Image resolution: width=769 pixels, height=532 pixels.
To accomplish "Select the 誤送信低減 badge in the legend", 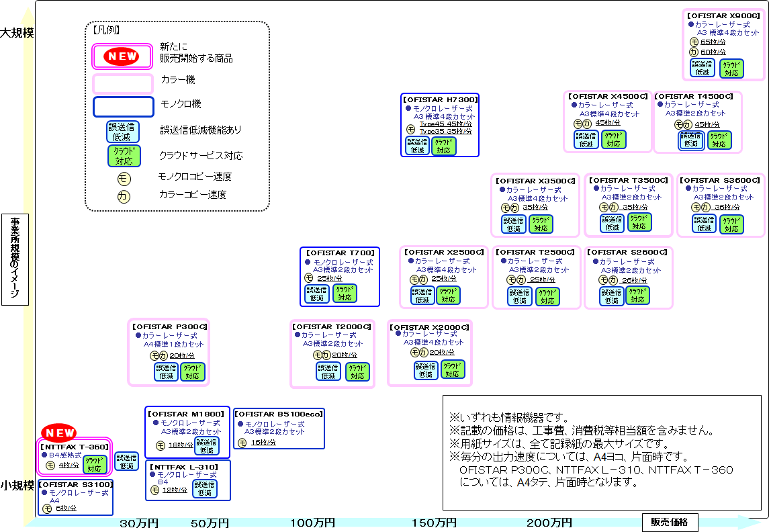I will (x=123, y=132).
